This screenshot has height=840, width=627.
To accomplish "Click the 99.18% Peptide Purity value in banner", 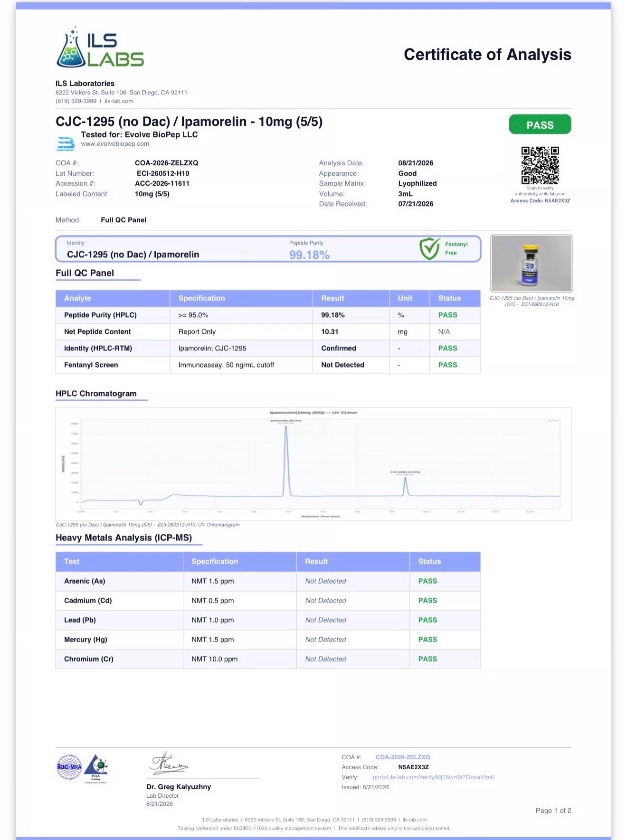I will [x=309, y=255].
